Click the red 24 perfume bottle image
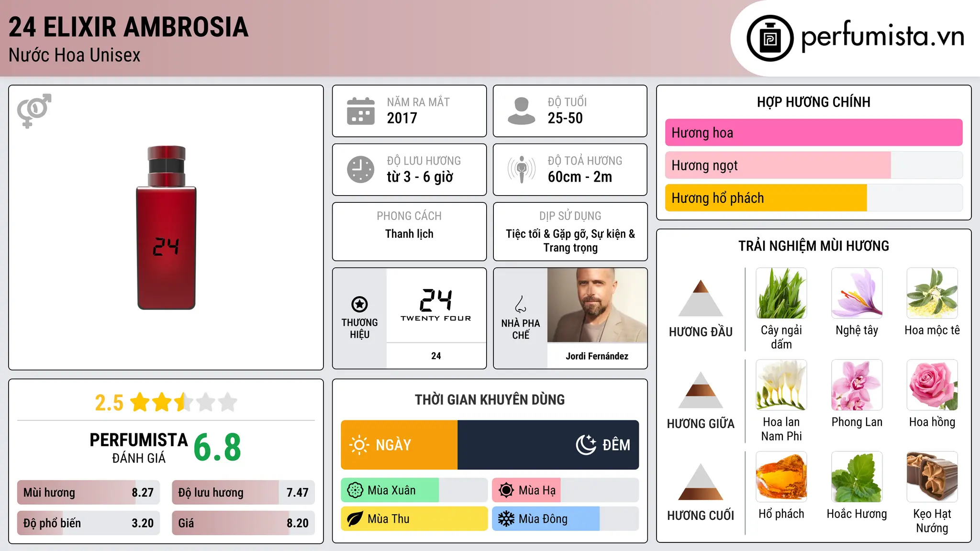The height and width of the screenshot is (551, 980). (x=166, y=228)
